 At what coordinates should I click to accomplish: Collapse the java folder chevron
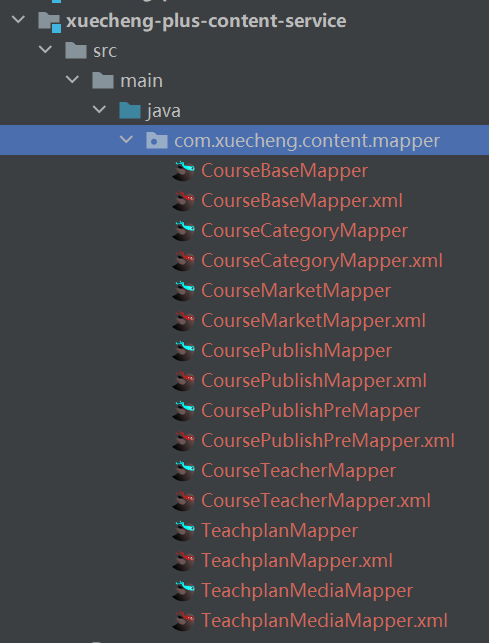pyautogui.click(x=99, y=109)
